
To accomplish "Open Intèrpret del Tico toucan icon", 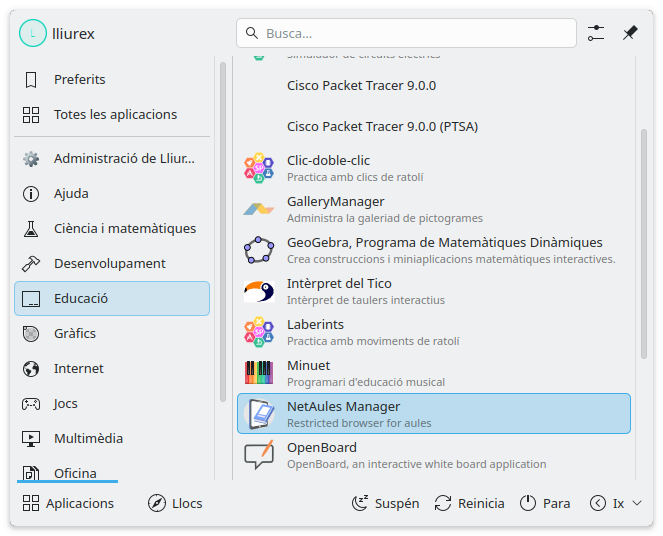I will (259, 291).
